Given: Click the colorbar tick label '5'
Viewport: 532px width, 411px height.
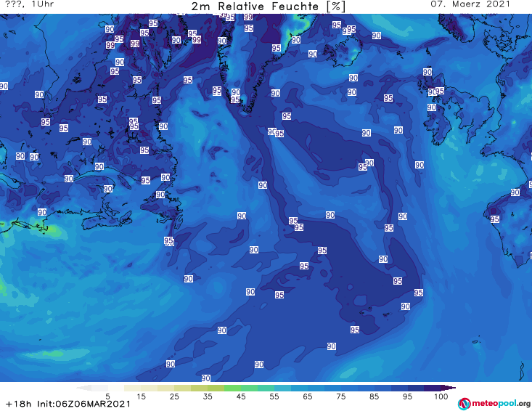Looking at the screenshot, I should [107, 396].
